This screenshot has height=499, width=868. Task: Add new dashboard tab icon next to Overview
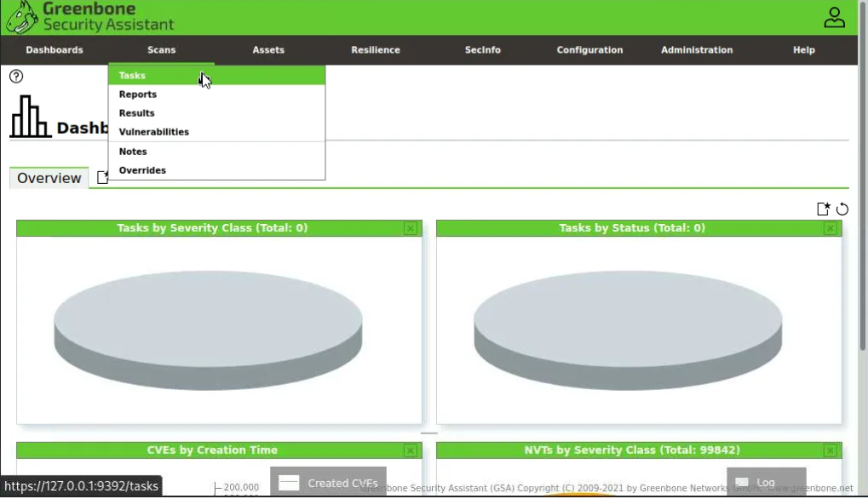[102, 177]
